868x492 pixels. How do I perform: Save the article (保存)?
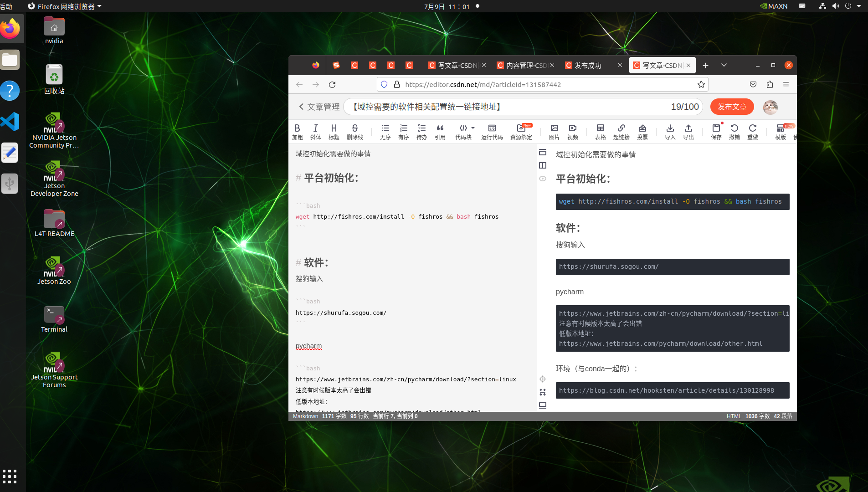tap(716, 132)
